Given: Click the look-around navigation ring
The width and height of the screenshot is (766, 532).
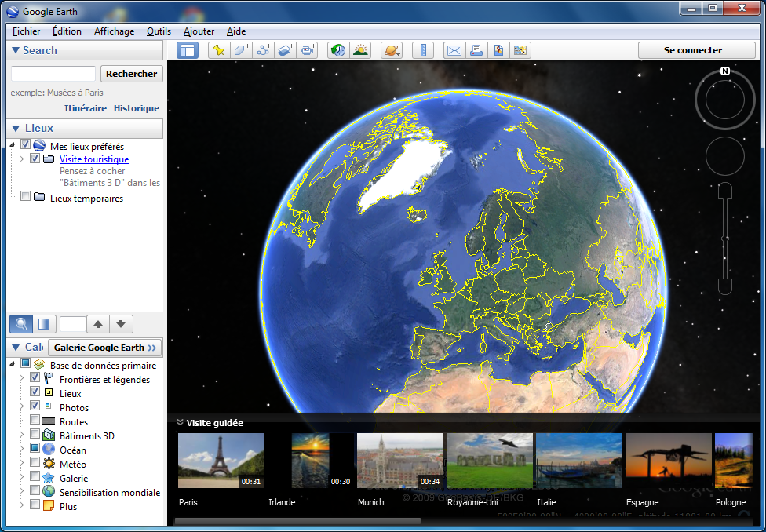Looking at the screenshot, I should click(x=725, y=99).
